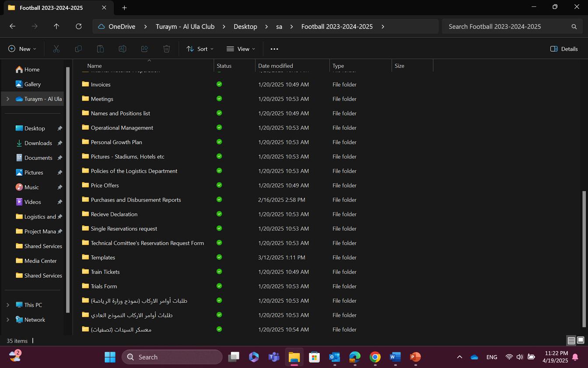Viewport: 588px width, 368px height.
Task: Open the View dropdown menu
Action: (241, 49)
